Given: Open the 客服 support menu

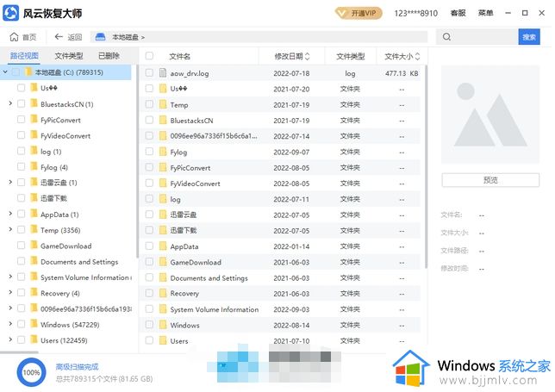Looking at the screenshot, I should point(458,13).
